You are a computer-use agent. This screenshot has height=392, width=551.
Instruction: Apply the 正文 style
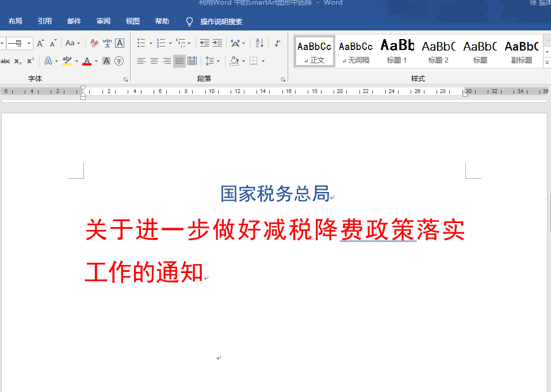tap(315, 51)
